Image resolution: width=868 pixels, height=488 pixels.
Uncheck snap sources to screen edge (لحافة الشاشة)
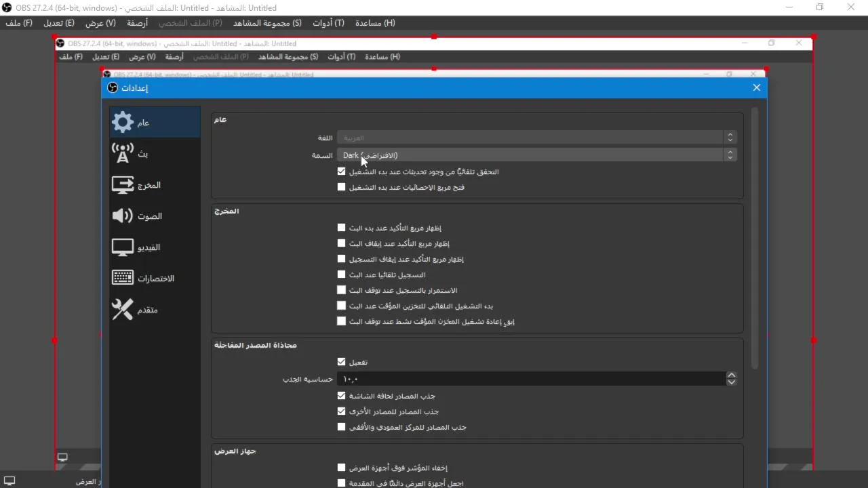click(x=342, y=396)
